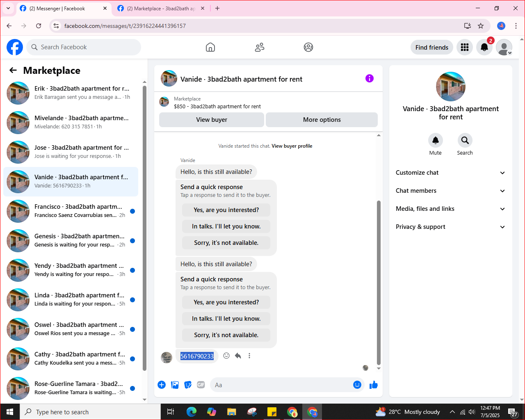
Task: Open the Genesis conversation
Action: 71,241
